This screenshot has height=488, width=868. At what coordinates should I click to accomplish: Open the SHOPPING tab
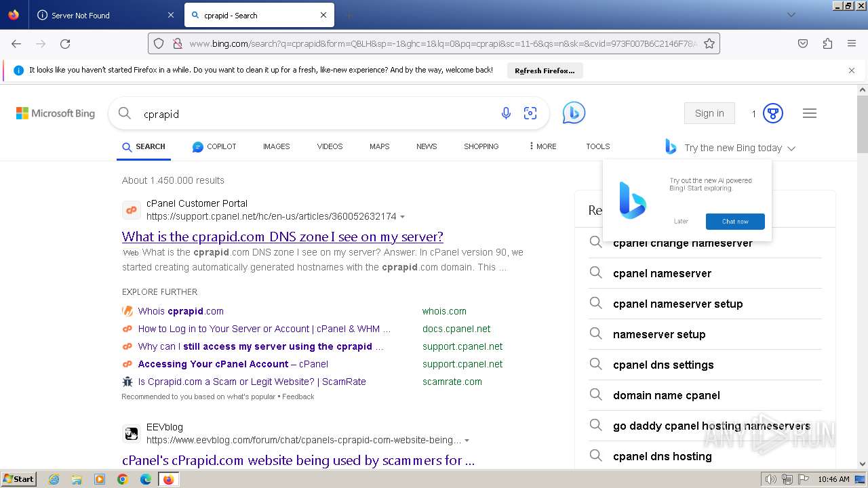point(481,146)
